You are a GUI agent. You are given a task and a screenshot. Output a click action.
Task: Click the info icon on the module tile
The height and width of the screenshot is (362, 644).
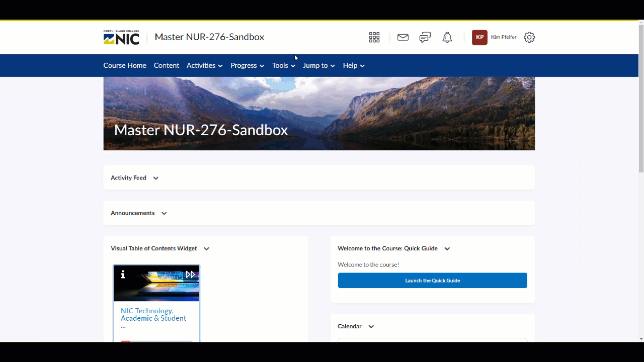coord(123,275)
